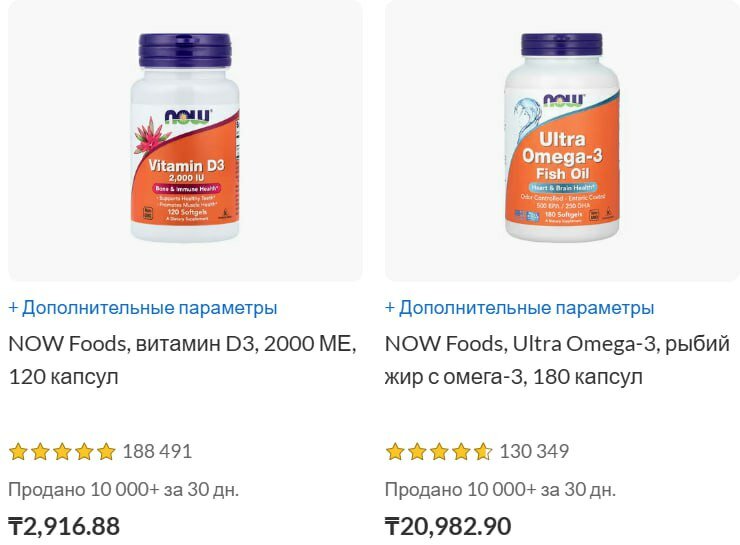Viewport: 740px width, 545px height.
Task: Open the Ultra Omega-3 Fish Oil image
Action: [x=562, y=139]
